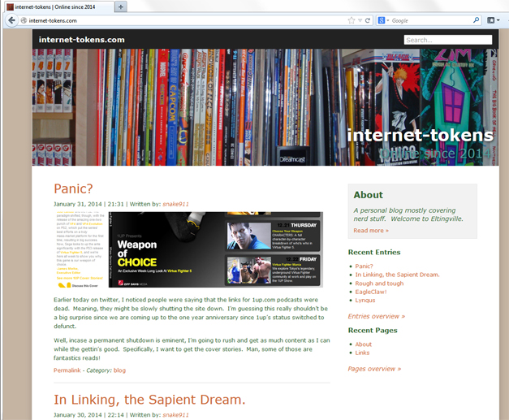This screenshot has height=420, width=509.
Task: Click the address bar URL field
Action: pos(187,20)
